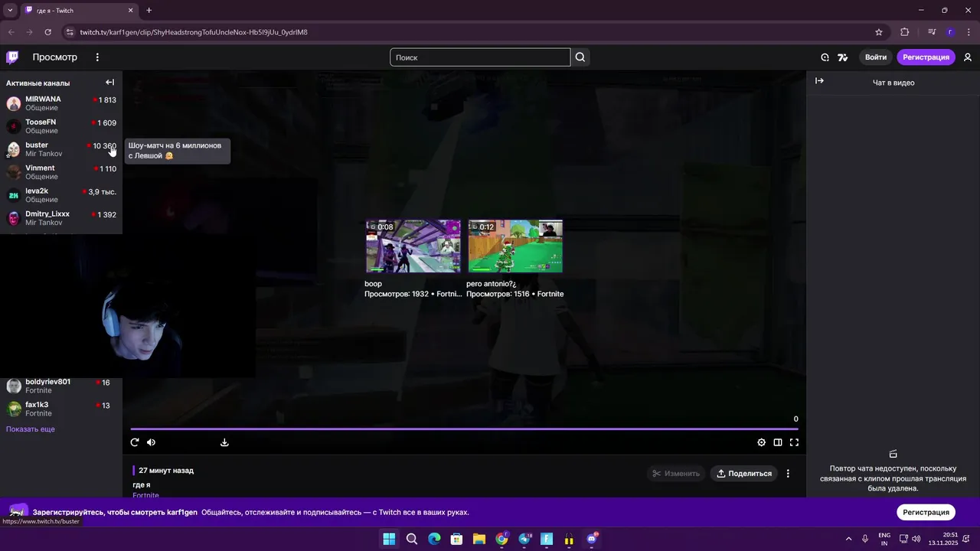The image size is (980, 551).
Task: Click the top Регистрация button
Action: [926, 57]
